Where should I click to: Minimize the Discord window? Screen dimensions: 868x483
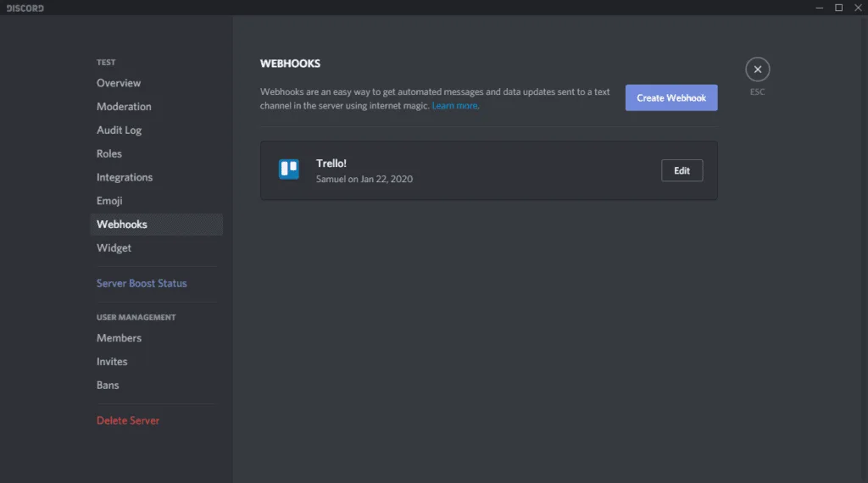coord(820,8)
